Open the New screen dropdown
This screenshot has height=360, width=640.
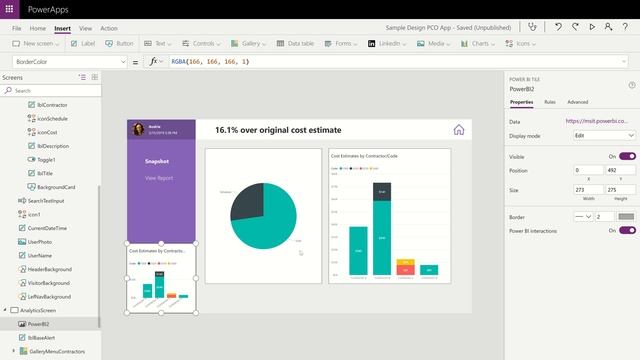pyautogui.click(x=36, y=44)
